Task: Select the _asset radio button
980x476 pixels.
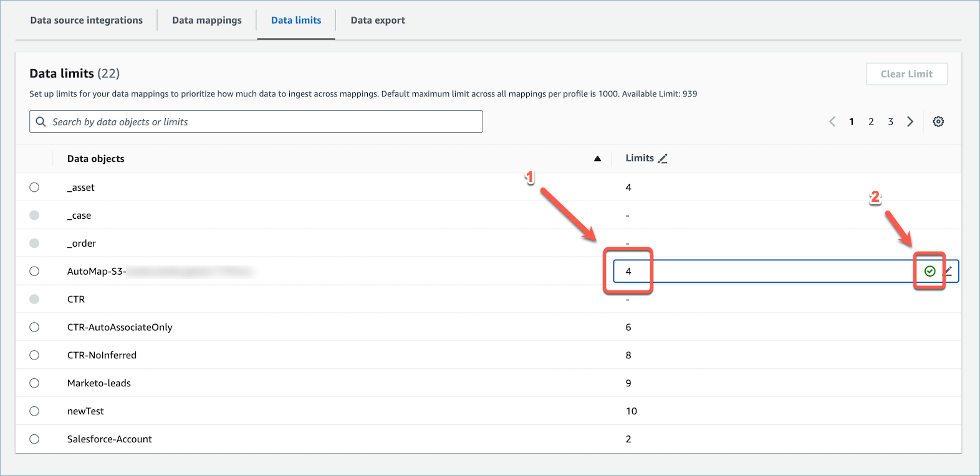Action: tap(34, 188)
